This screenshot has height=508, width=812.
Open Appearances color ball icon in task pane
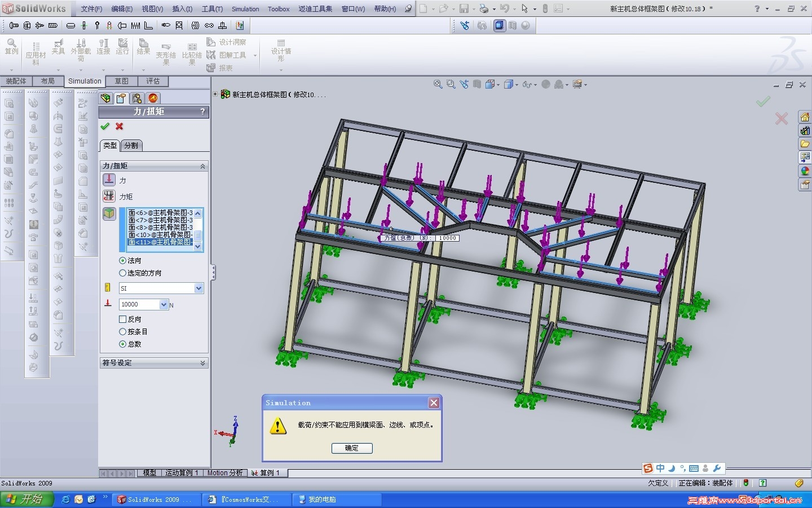tap(805, 171)
